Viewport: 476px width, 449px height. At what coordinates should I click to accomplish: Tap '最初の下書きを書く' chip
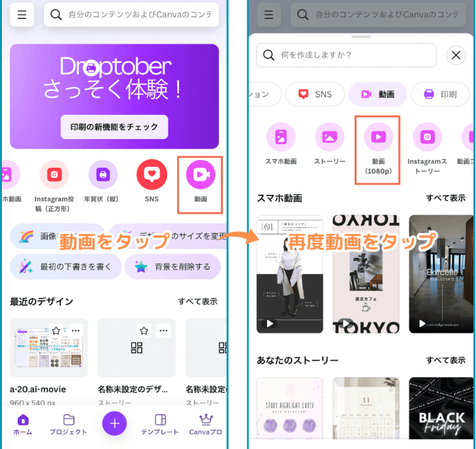(66, 267)
